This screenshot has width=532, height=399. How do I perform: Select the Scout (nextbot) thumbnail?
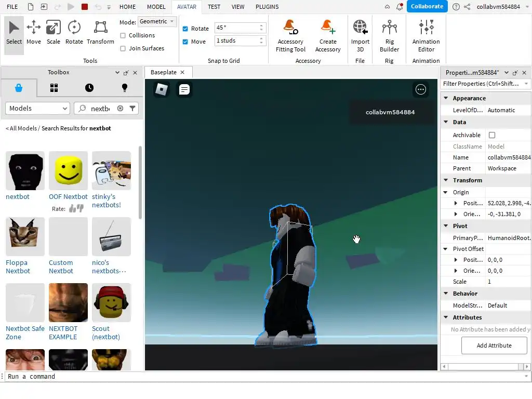click(x=111, y=303)
